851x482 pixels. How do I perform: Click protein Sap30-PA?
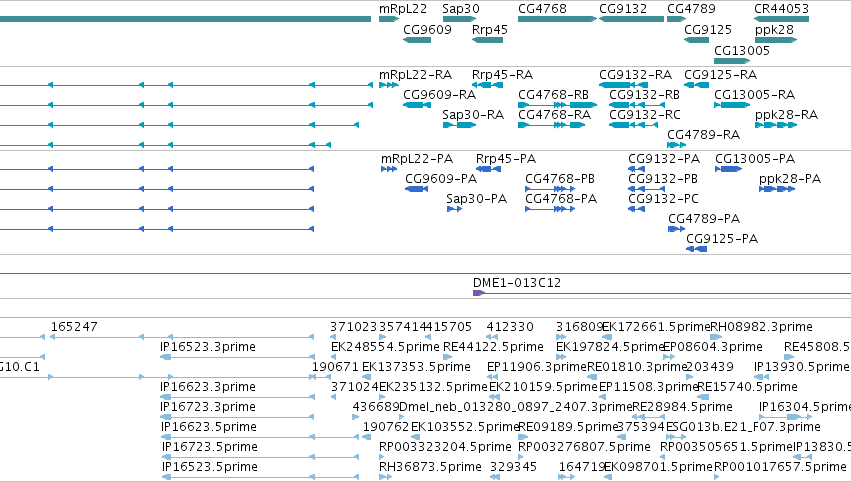[476, 199]
